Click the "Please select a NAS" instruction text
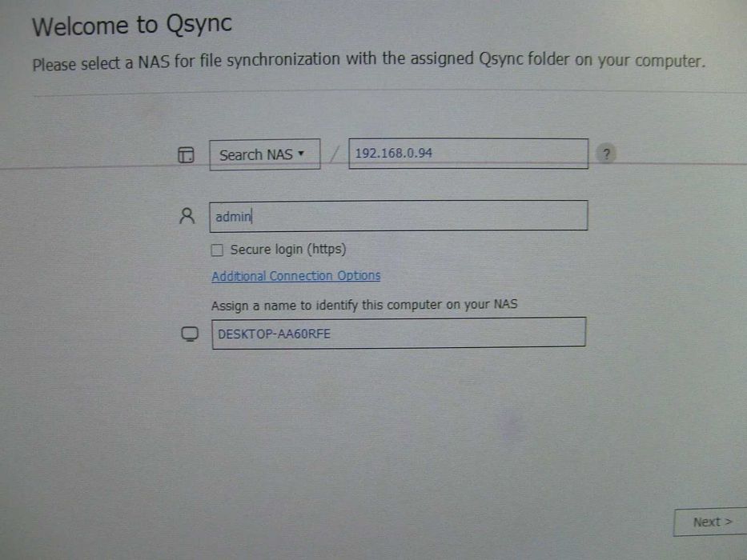 (368, 62)
